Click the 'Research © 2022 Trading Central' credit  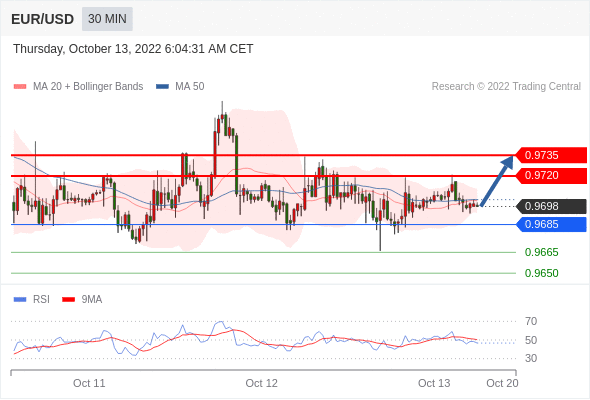click(x=506, y=87)
